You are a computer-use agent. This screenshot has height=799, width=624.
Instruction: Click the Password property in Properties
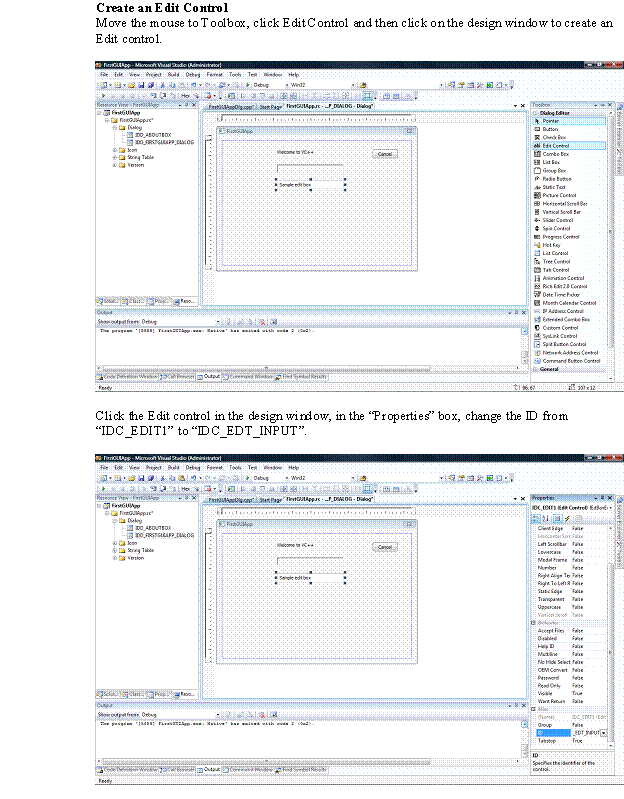(572, 678)
